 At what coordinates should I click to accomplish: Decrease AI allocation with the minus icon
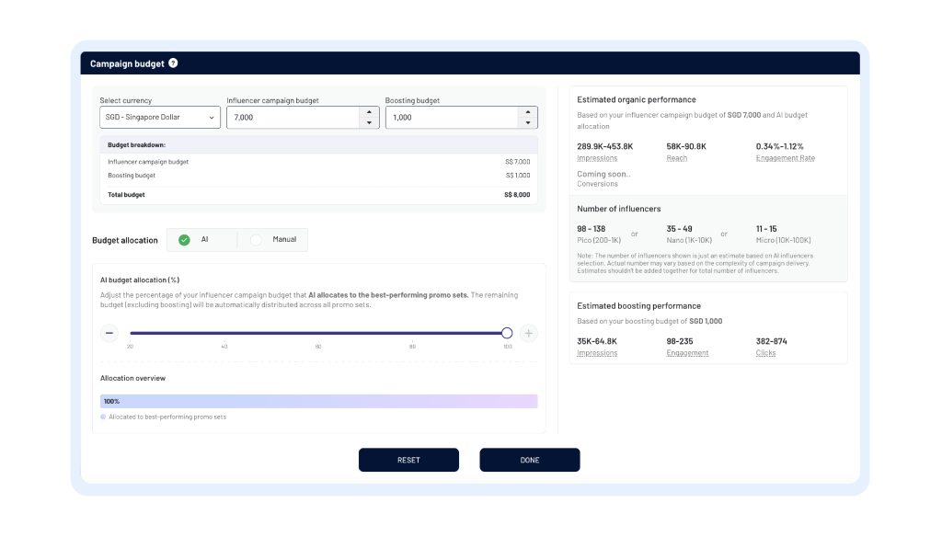(x=109, y=333)
